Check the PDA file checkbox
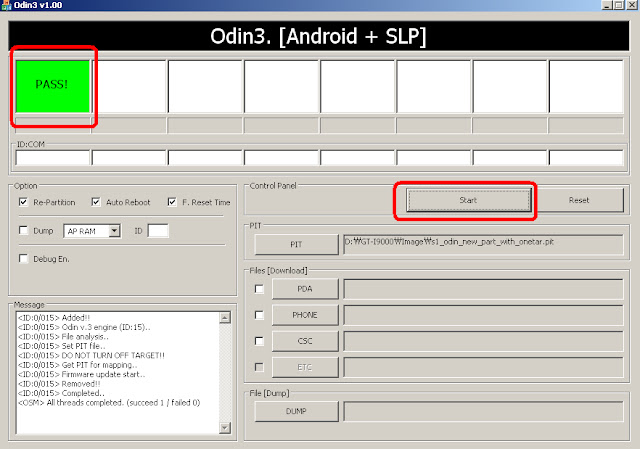 click(259, 289)
